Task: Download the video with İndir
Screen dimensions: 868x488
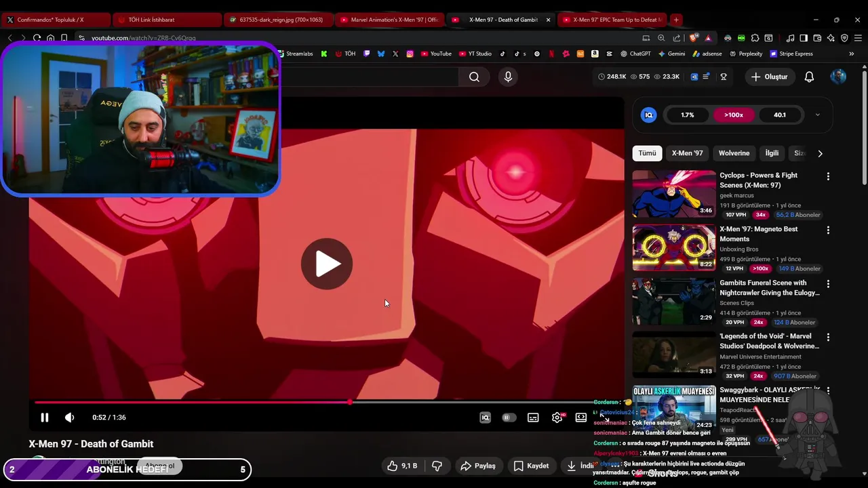Action: point(580,466)
